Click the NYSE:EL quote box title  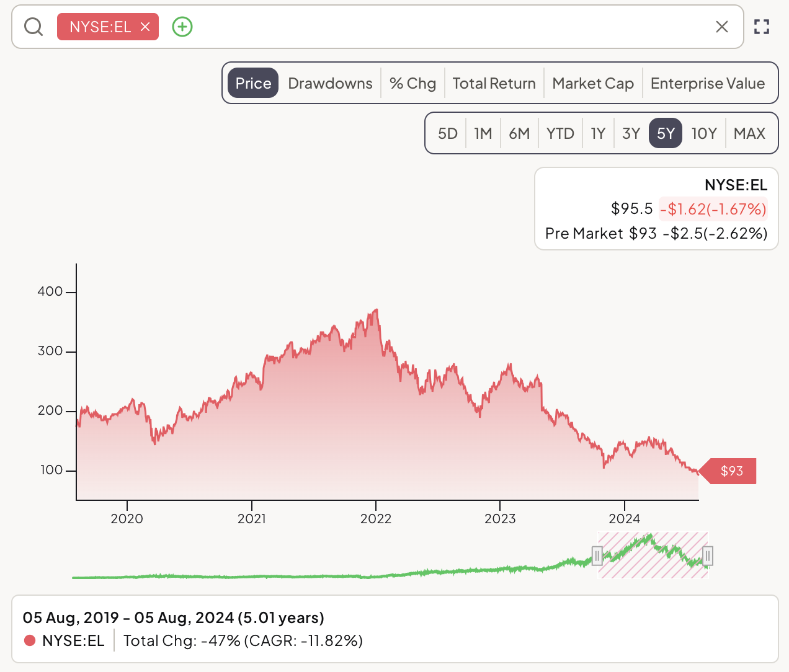736,185
